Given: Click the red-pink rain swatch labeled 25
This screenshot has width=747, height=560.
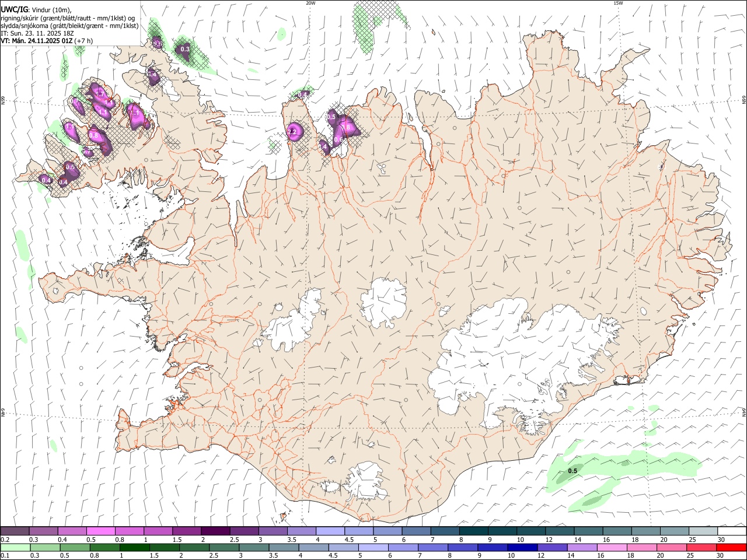Looking at the screenshot, I should 702,547.
